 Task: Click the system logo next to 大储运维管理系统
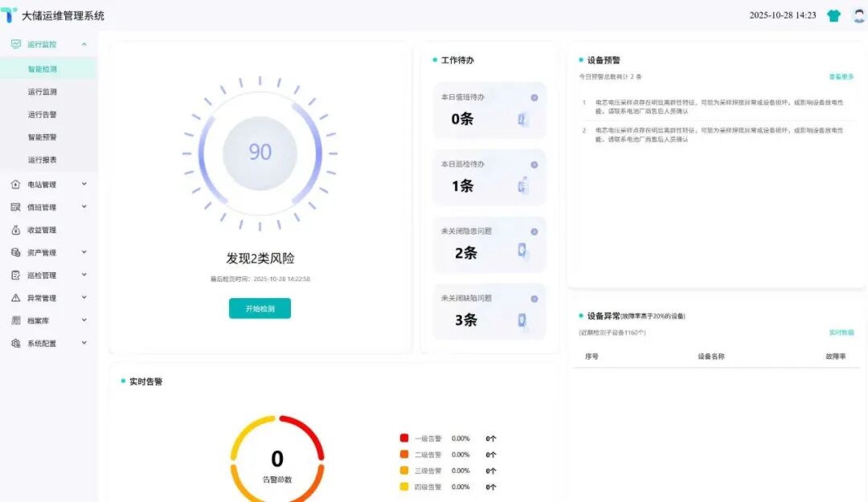tap(10, 15)
